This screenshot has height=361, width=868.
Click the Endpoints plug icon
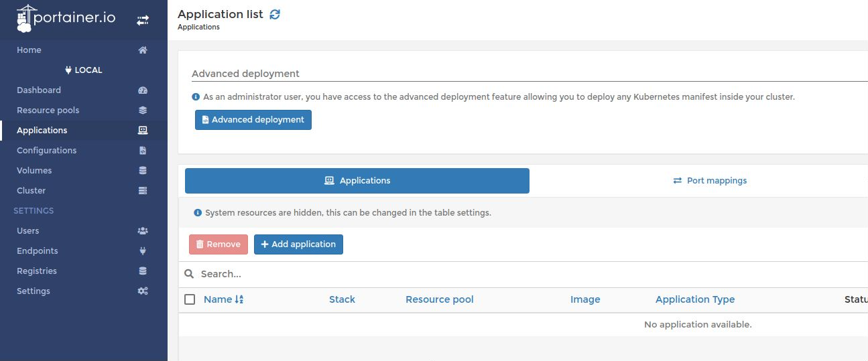[143, 251]
